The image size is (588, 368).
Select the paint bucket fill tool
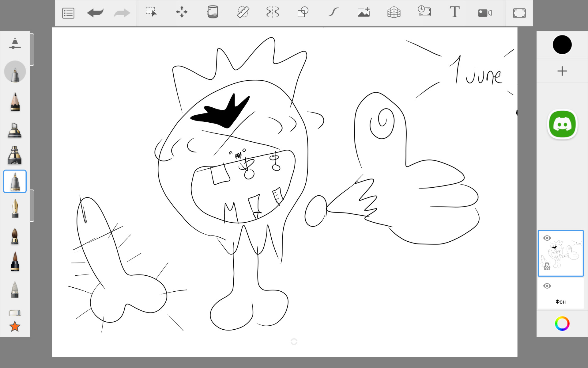click(212, 12)
